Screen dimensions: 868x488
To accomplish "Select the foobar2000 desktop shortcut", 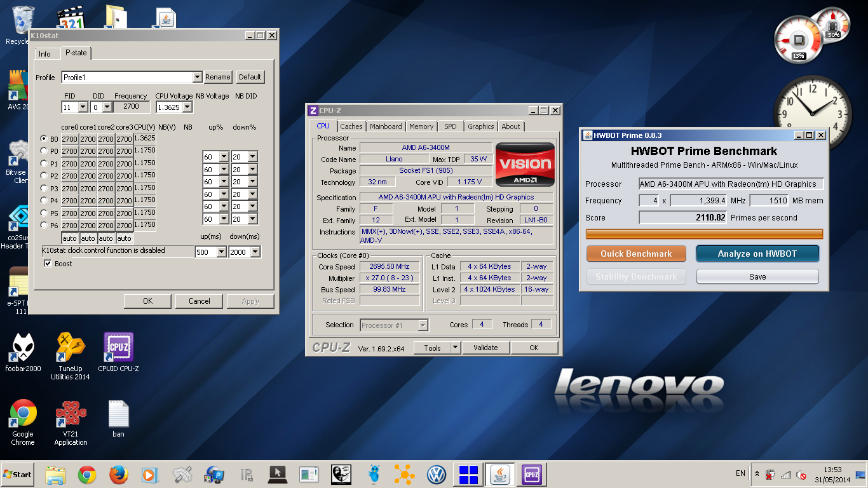I will pyautogui.click(x=23, y=353).
